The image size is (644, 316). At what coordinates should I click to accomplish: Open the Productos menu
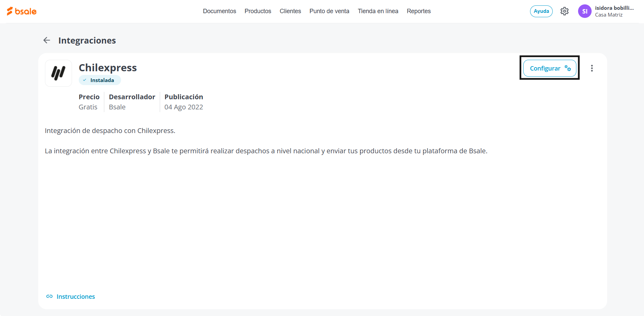tap(258, 11)
